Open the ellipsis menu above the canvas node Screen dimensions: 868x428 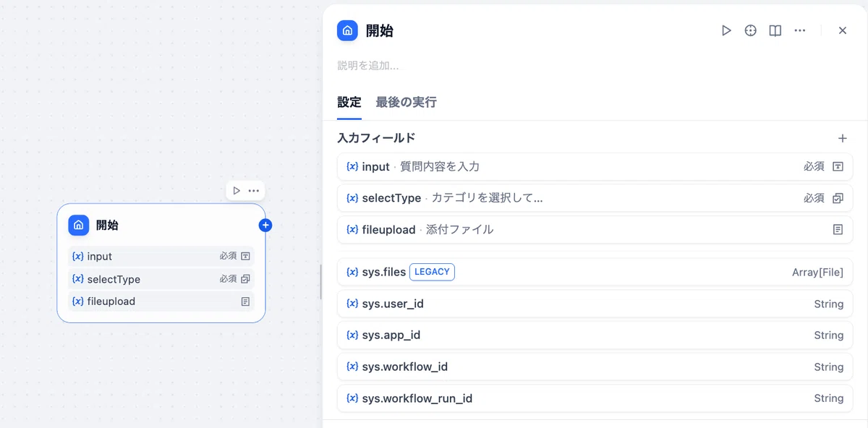tap(254, 191)
